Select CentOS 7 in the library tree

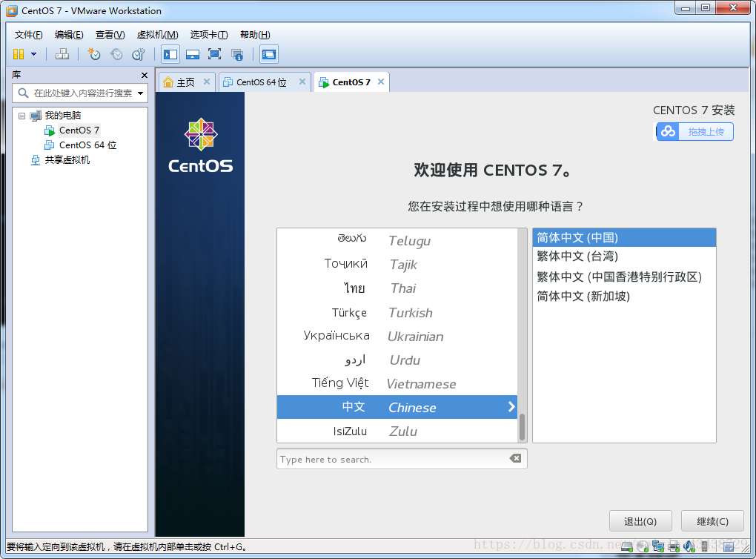point(79,130)
